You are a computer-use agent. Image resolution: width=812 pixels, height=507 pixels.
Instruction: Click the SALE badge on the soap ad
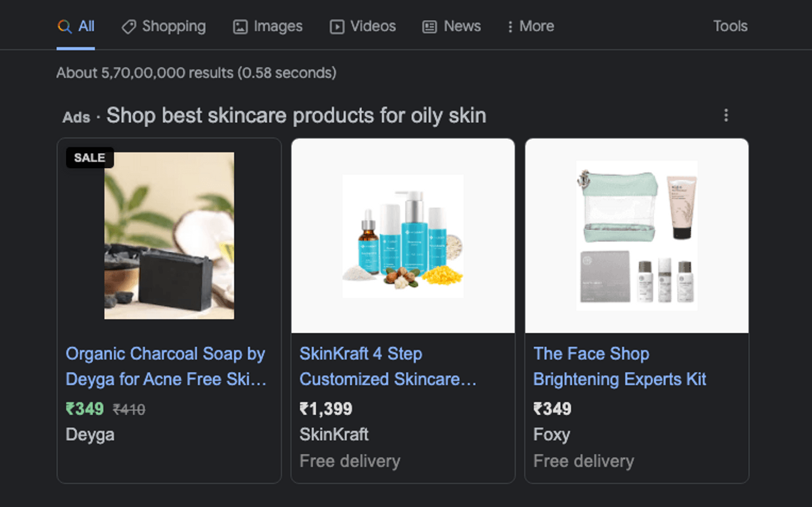(89, 157)
